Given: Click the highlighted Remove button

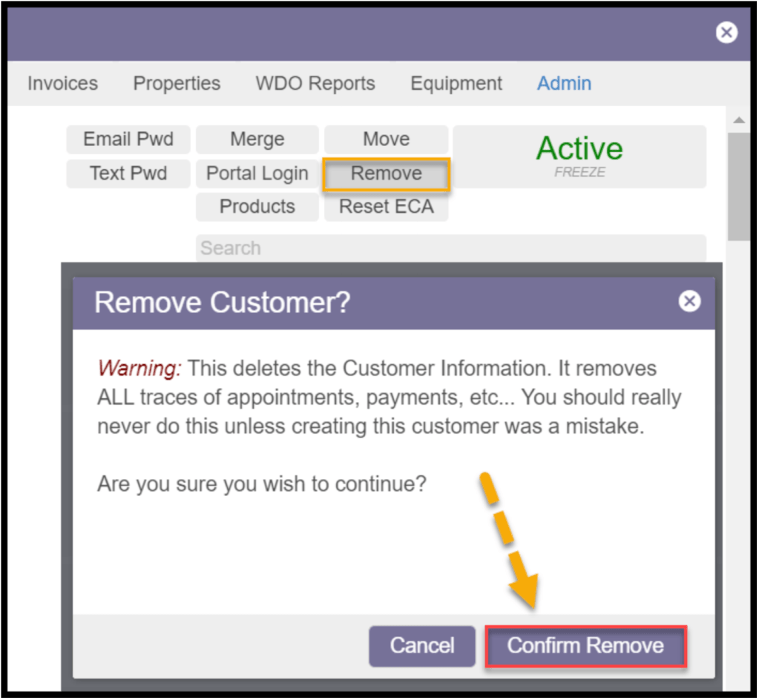Looking at the screenshot, I should click(386, 174).
